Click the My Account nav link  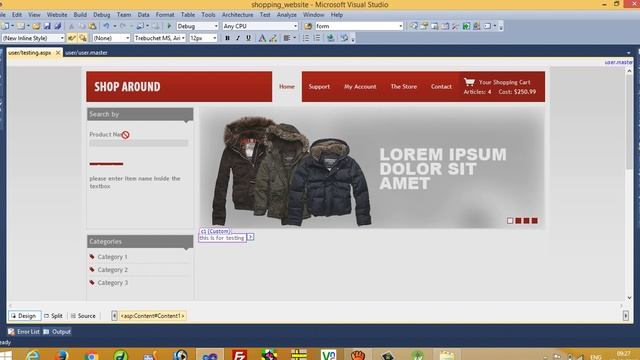[360, 87]
